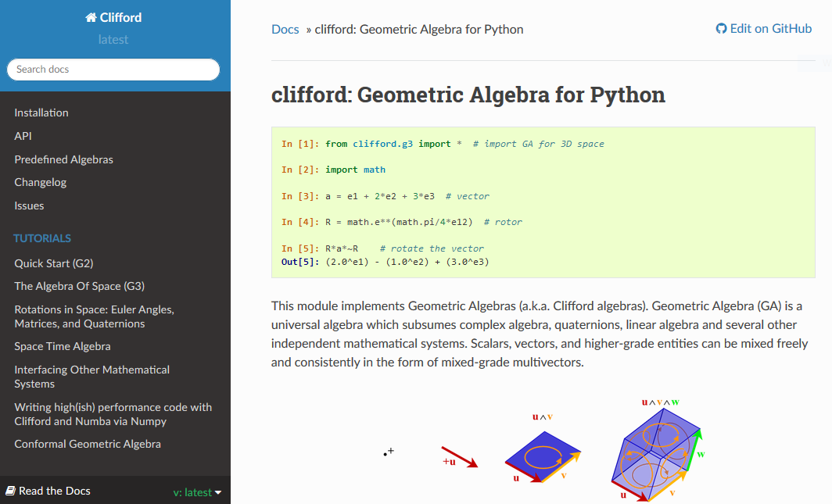Open the Clifford project home link
The width and height of the screenshot is (832, 504).
coord(113,17)
